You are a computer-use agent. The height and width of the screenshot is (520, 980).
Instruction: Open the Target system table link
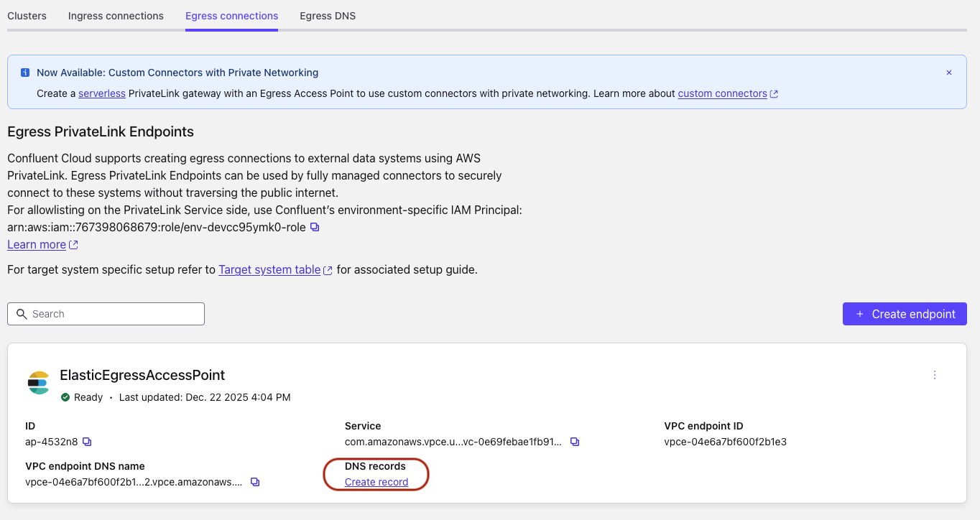270,269
